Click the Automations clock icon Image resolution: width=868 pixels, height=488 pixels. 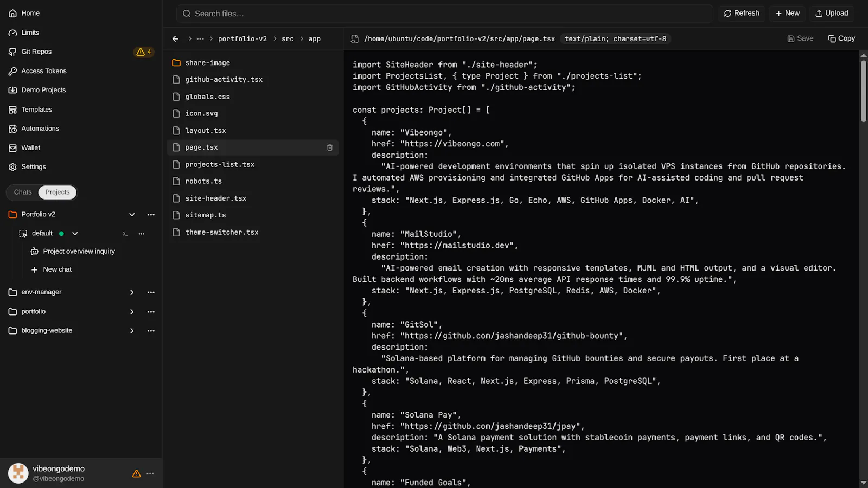[x=12, y=129]
